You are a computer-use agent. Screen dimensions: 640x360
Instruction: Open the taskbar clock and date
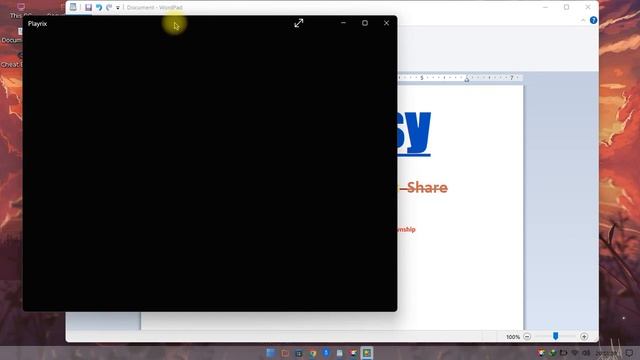click(x=607, y=353)
